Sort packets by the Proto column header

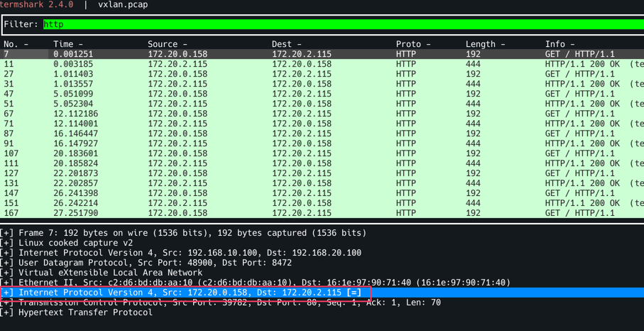(x=413, y=44)
